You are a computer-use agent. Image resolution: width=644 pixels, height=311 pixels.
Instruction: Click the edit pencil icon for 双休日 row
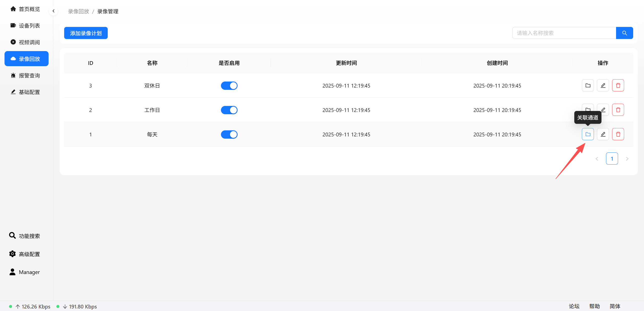coord(603,85)
